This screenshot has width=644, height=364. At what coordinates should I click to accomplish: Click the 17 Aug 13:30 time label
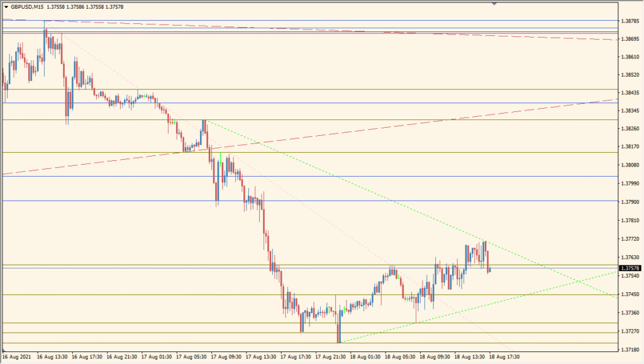coord(261,357)
